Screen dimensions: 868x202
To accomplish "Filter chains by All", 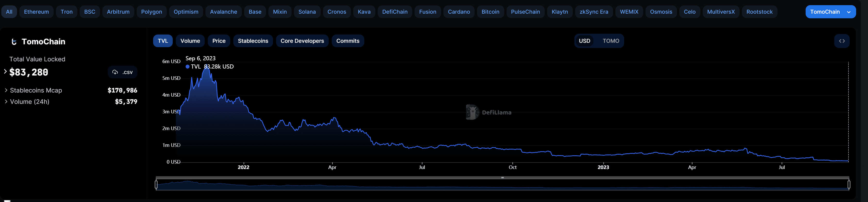I will coord(9,12).
